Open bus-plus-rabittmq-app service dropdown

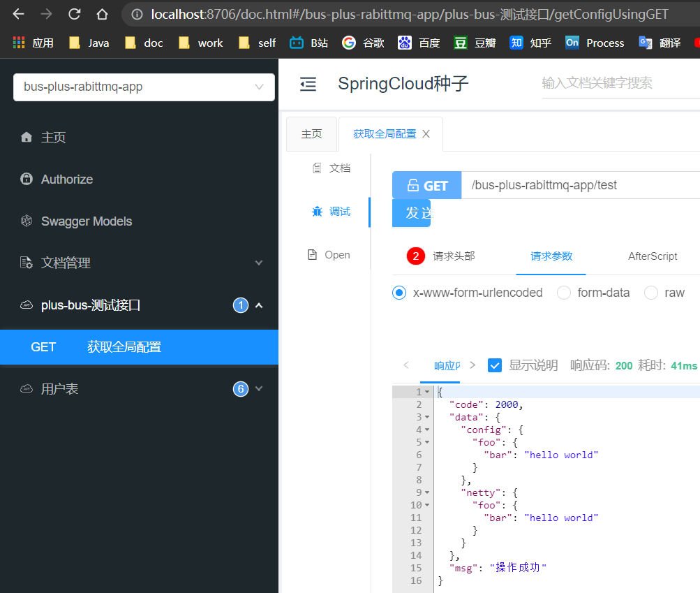[144, 87]
